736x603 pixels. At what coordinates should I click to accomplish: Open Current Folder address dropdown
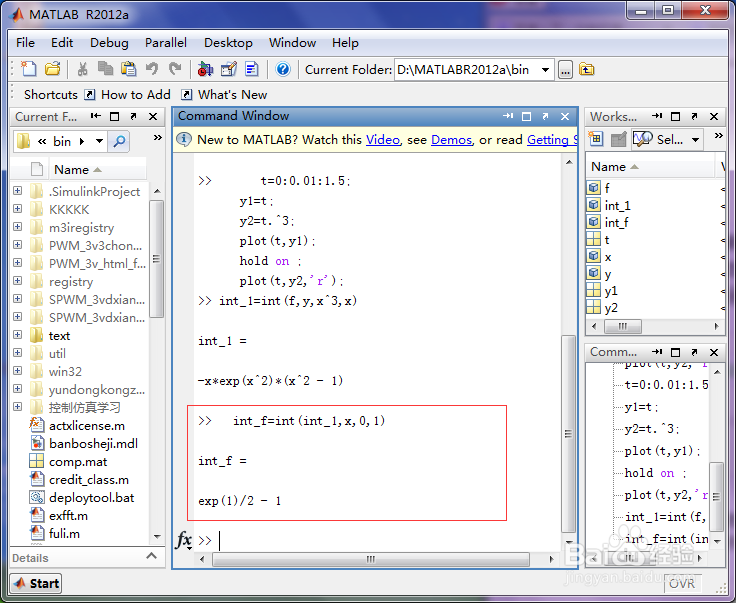click(545, 70)
